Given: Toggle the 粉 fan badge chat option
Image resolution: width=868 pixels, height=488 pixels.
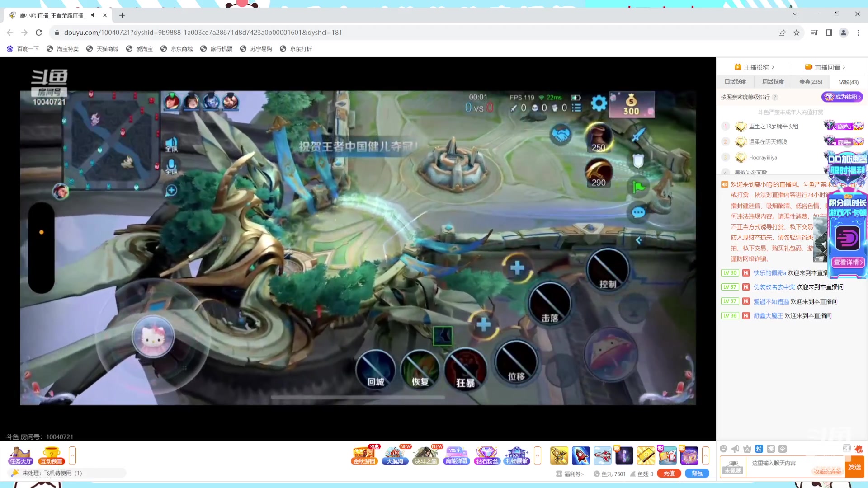Looking at the screenshot, I should click(x=759, y=449).
